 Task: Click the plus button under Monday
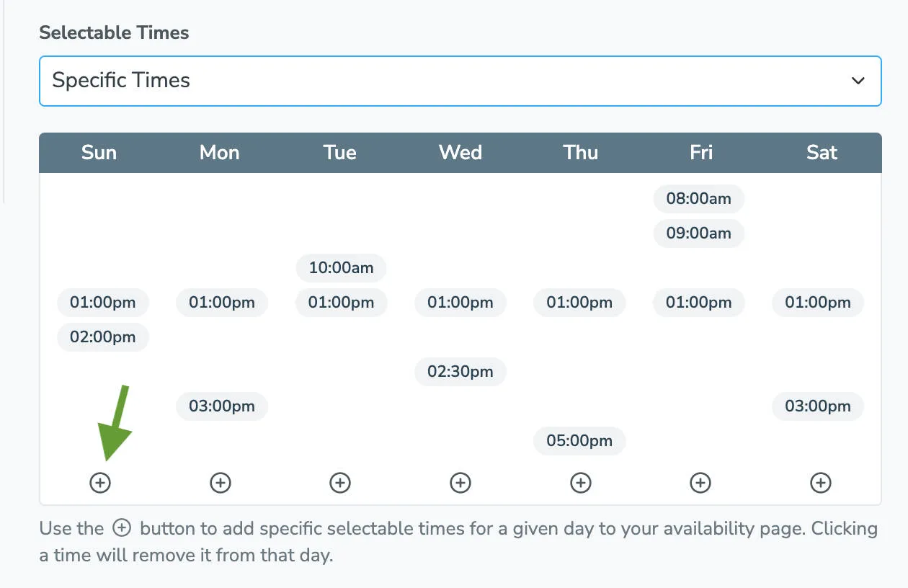point(221,483)
